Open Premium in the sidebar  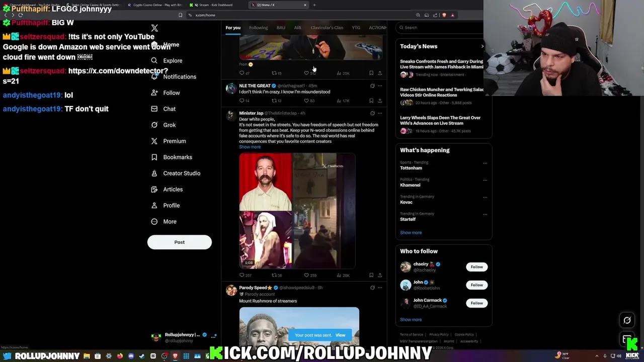pyautogui.click(x=168, y=141)
